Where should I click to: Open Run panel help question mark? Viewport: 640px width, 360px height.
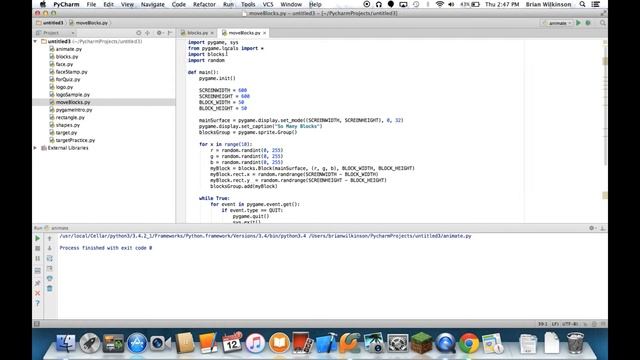pyautogui.click(x=38, y=303)
